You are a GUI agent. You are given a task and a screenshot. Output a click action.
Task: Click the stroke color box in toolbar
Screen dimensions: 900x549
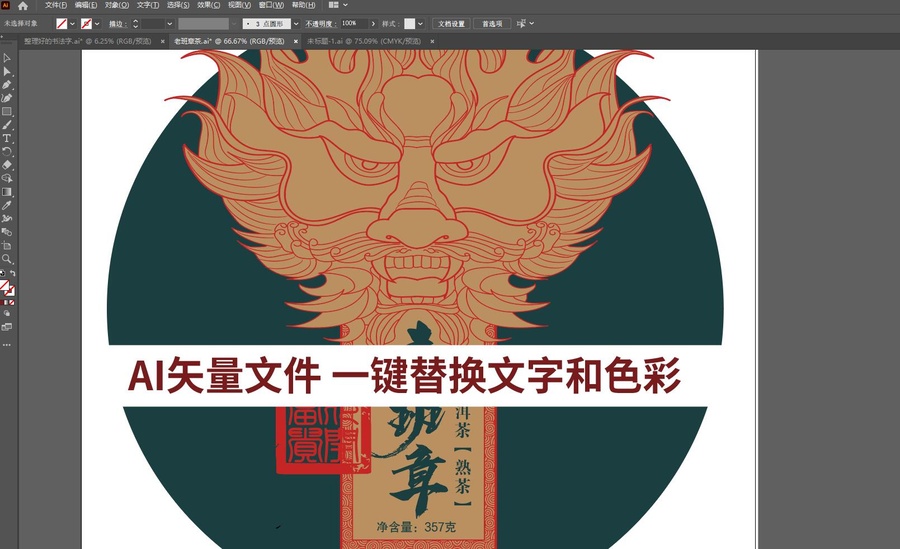click(10, 291)
